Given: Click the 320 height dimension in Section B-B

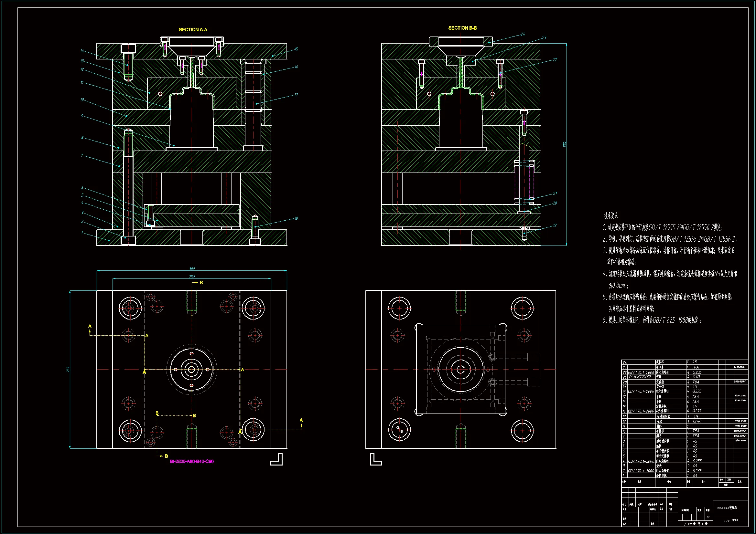Looking at the screenshot, I should pyautogui.click(x=564, y=144).
